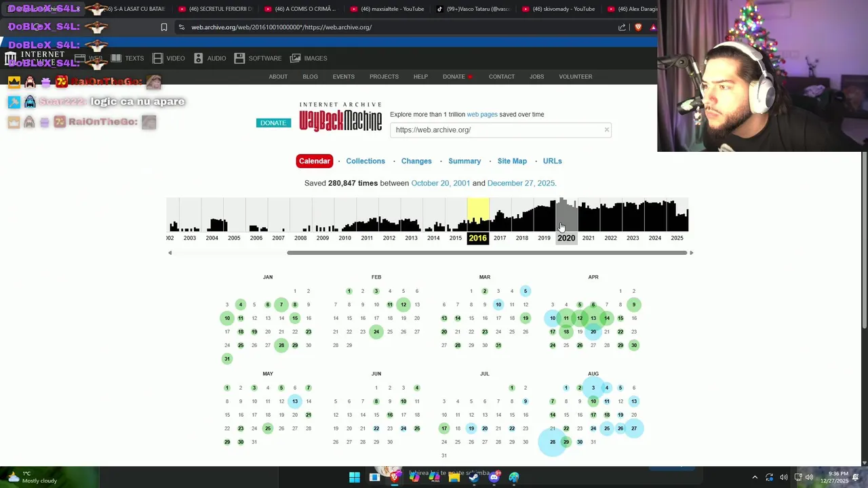Open the Texts media section
The width and height of the screenshot is (868, 488).
point(127,58)
